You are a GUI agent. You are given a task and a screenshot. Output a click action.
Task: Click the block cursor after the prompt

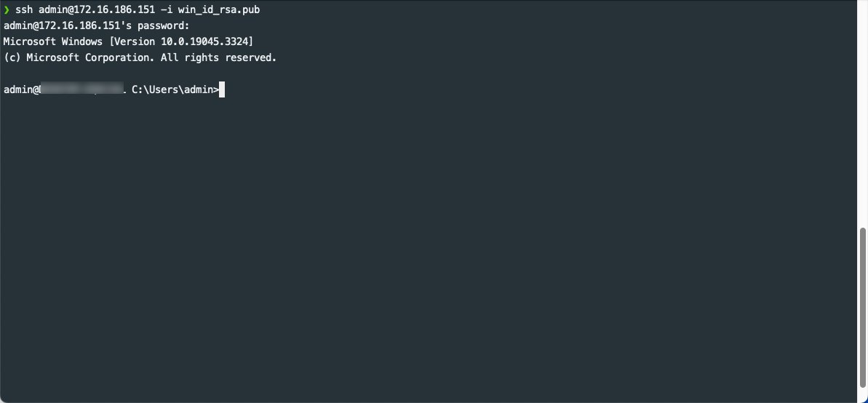222,89
